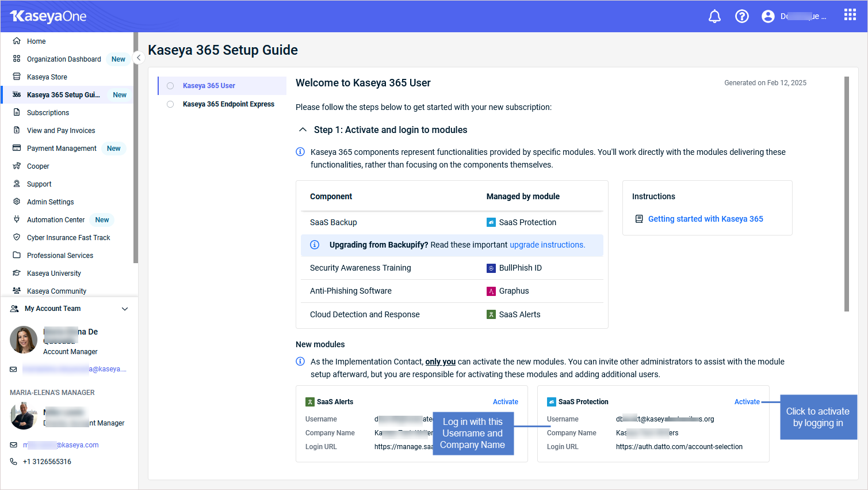Click the Kaseya Community people icon
The height and width of the screenshot is (490, 868).
17,291
